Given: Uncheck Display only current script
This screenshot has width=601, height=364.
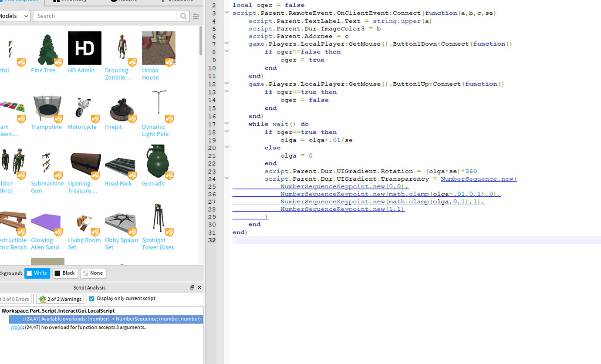Looking at the screenshot, I should (x=91, y=299).
